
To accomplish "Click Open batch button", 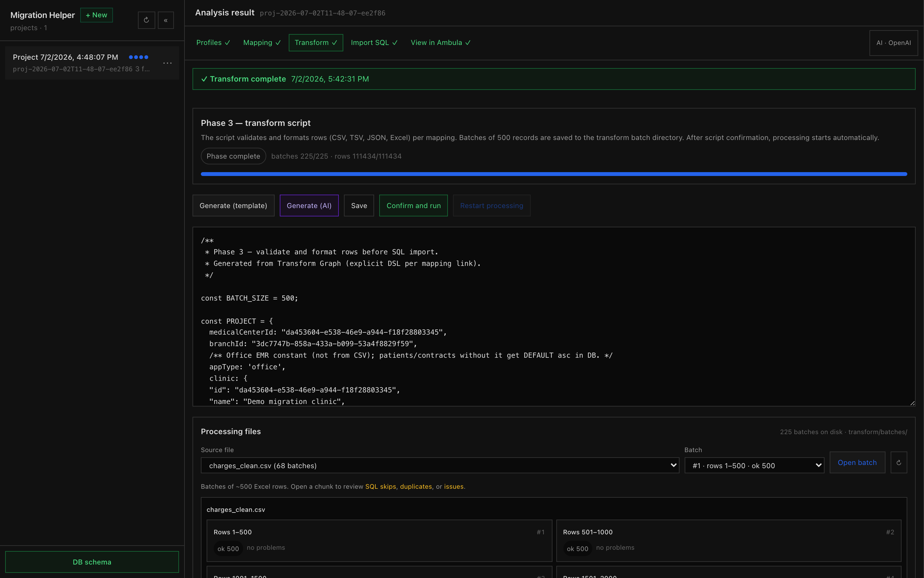I will click(x=857, y=462).
